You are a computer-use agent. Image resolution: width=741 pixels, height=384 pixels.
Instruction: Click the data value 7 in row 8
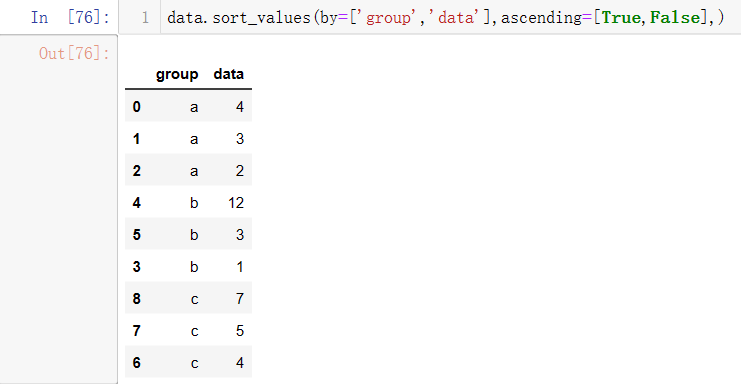click(240, 299)
